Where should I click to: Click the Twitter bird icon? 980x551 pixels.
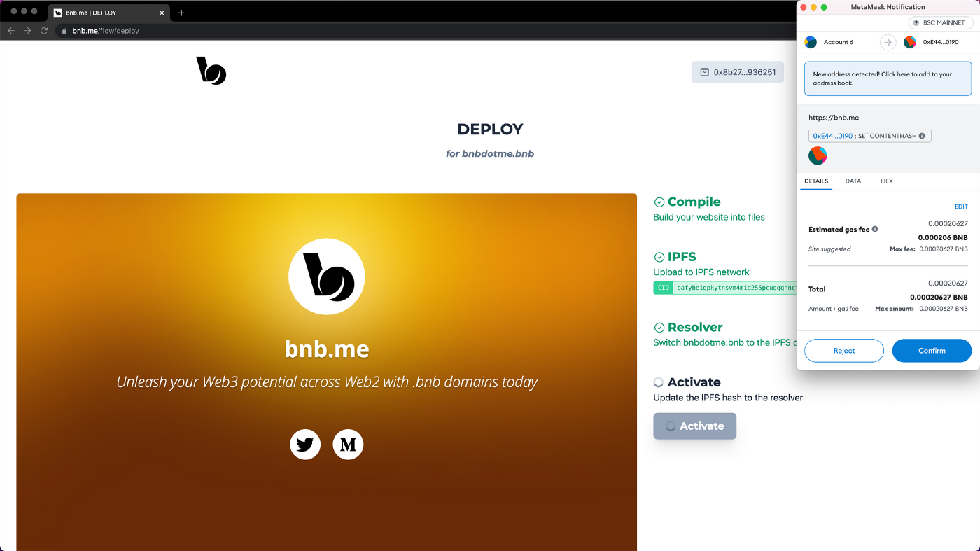tap(305, 445)
